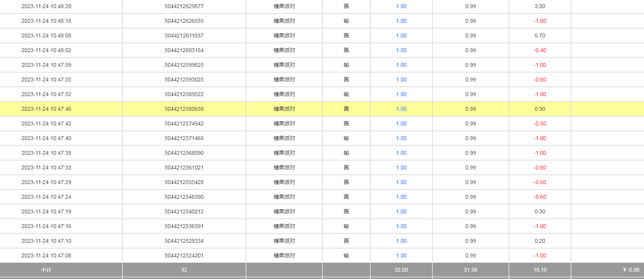Click the blue 1.00 link in the 10:47:33 row
Screen dimensions: 644x279
click(401, 167)
